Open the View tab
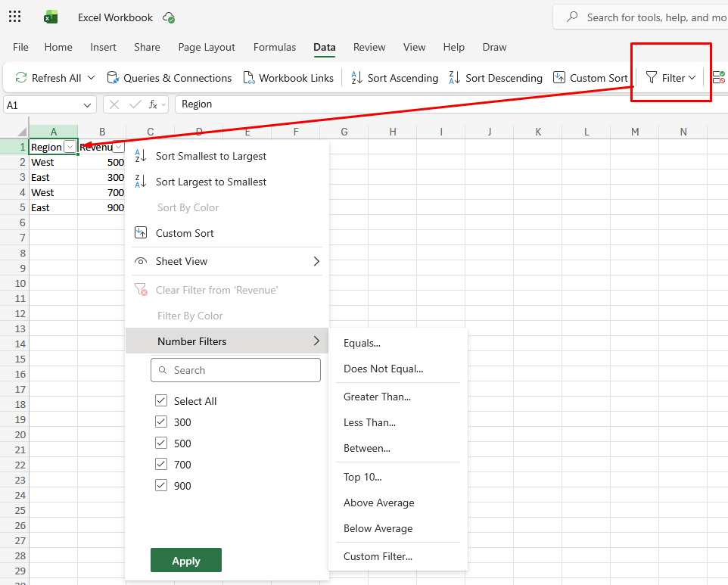The image size is (728, 585). (414, 48)
